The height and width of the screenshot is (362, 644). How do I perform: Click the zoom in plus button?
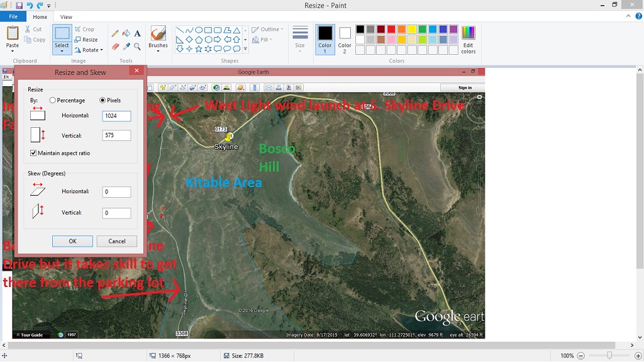tap(638, 356)
